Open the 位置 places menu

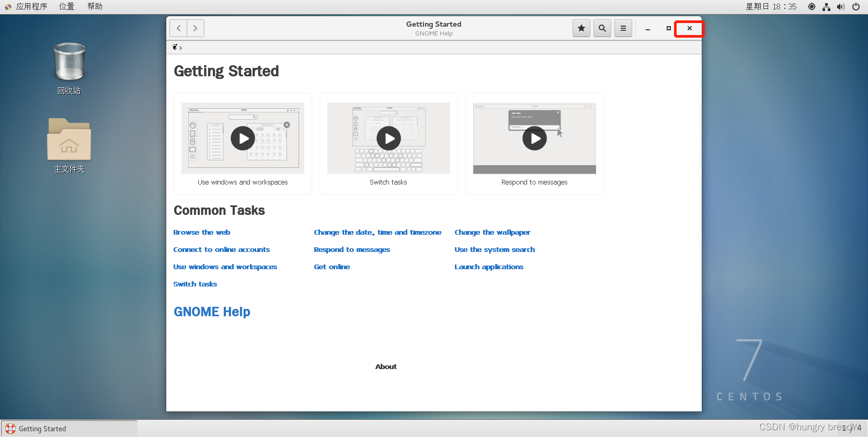point(66,6)
